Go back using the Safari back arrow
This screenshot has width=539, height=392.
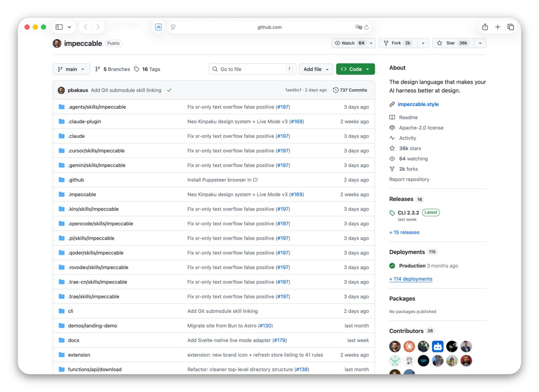[x=85, y=27]
